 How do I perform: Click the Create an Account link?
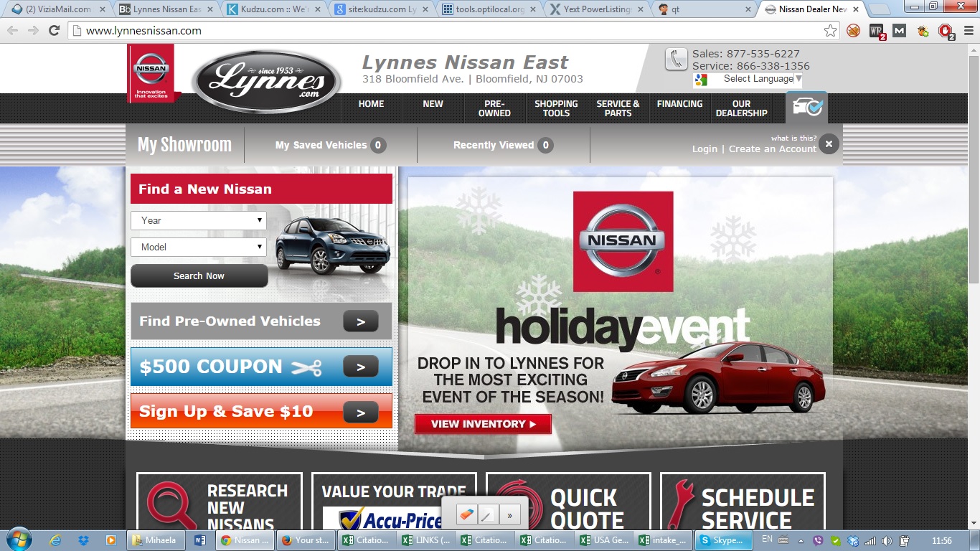tap(772, 149)
